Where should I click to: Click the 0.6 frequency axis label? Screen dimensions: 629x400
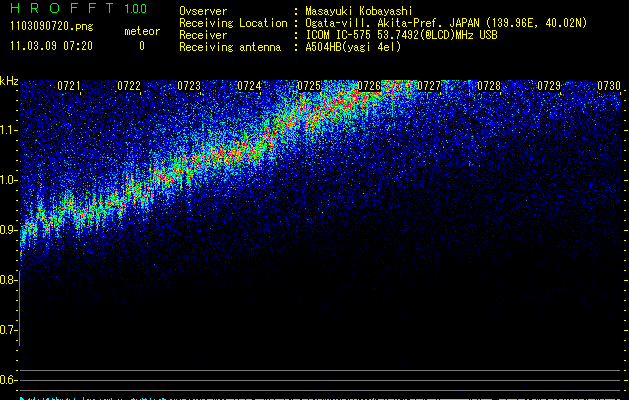(x=7, y=380)
